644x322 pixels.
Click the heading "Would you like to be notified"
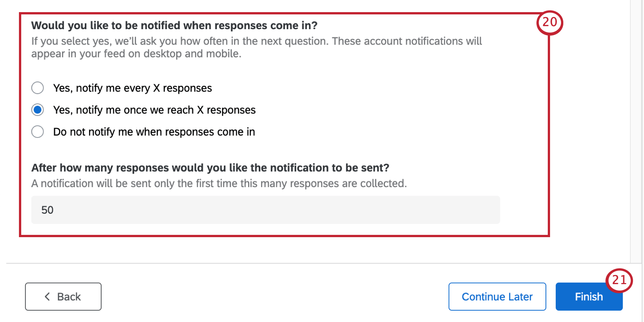(174, 25)
